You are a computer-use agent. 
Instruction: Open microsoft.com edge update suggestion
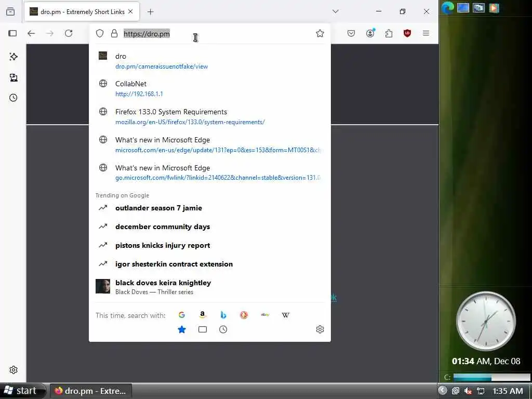point(209,144)
